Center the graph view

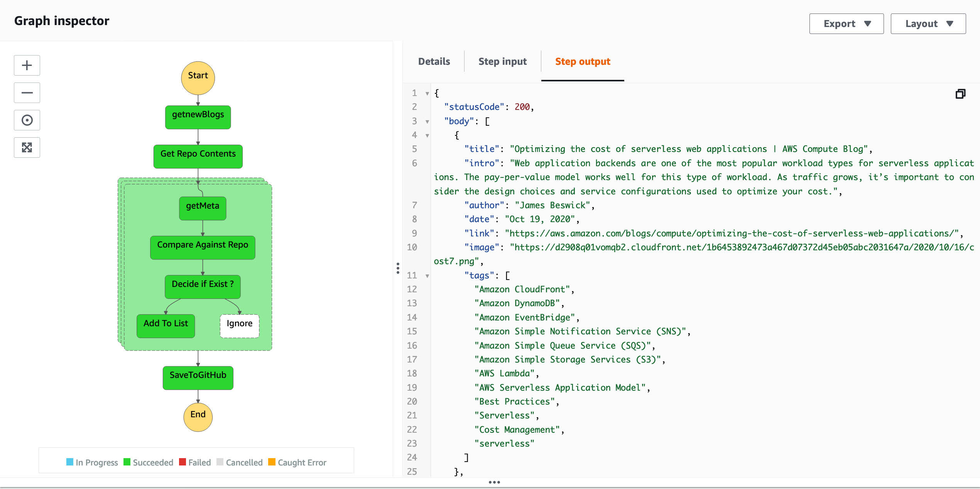click(27, 120)
